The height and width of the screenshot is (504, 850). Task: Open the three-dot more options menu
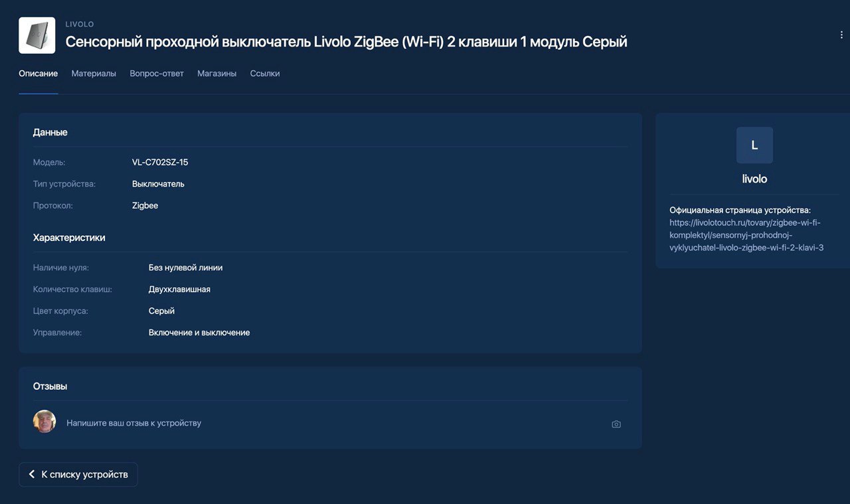(x=842, y=35)
